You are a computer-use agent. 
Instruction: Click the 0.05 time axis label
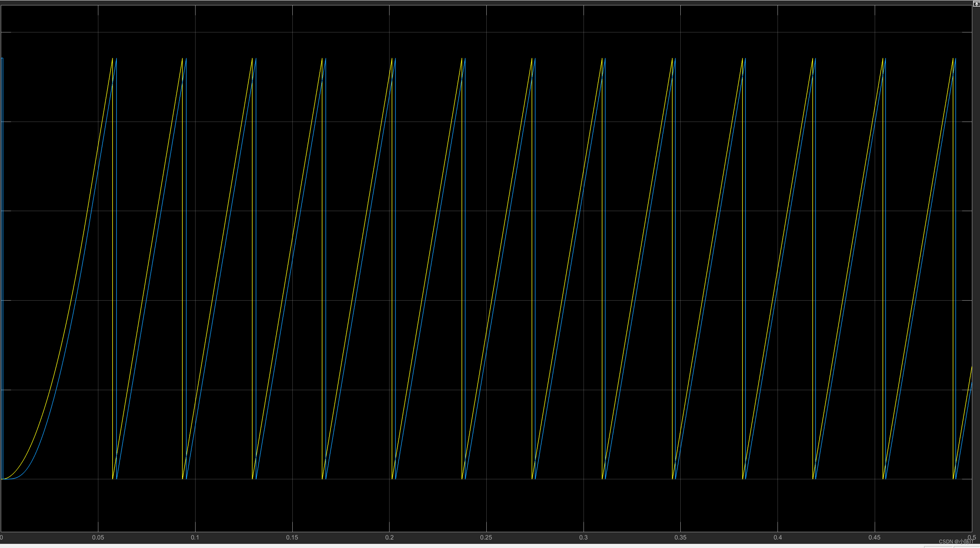[x=98, y=537]
